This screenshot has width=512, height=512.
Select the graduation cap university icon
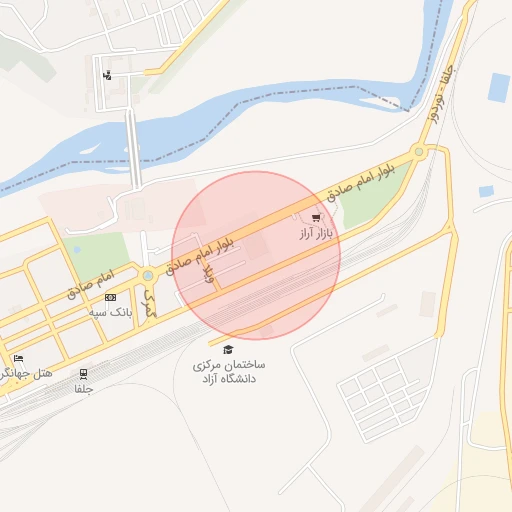coord(228,350)
